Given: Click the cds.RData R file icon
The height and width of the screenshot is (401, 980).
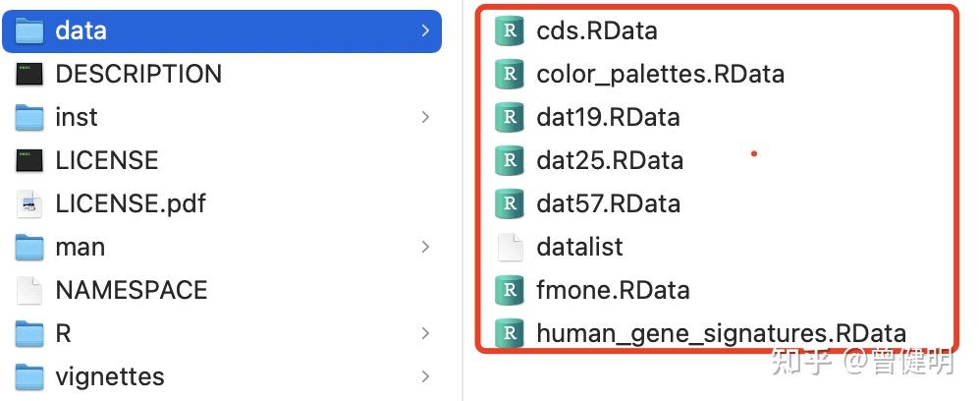Looking at the screenshot, I should tap(509, 30).
